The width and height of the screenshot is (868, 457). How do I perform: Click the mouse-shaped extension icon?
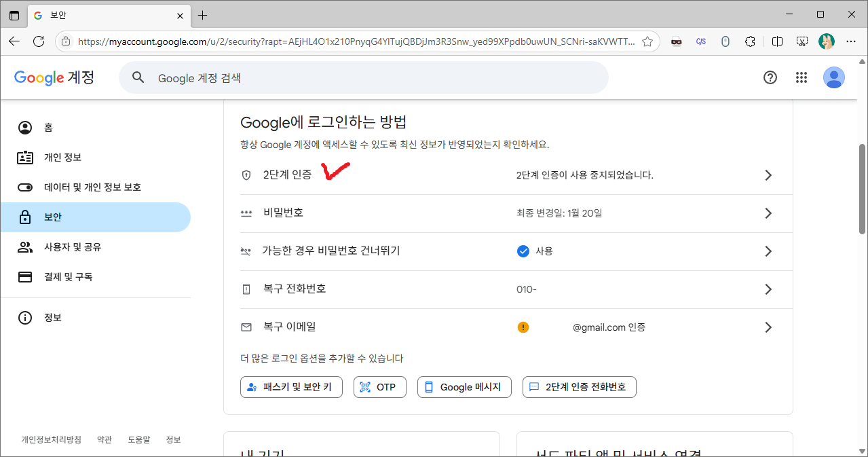(725, 41)
